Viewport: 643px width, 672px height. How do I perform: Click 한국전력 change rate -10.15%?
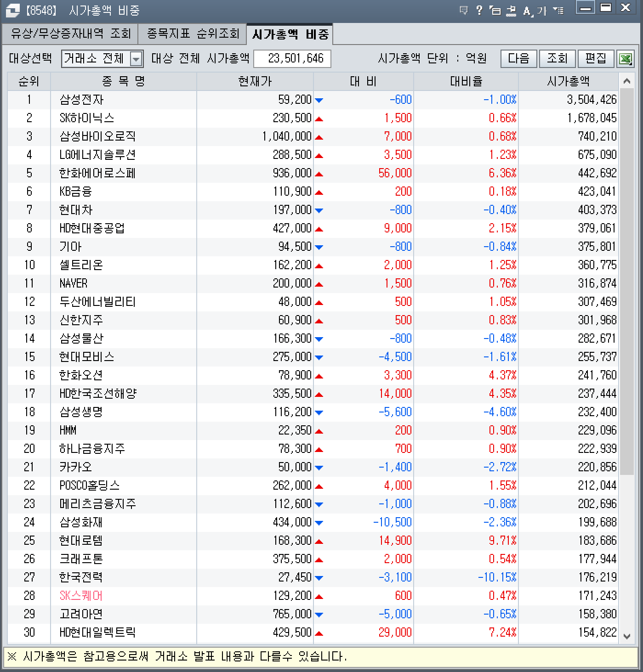pos(497,577)
